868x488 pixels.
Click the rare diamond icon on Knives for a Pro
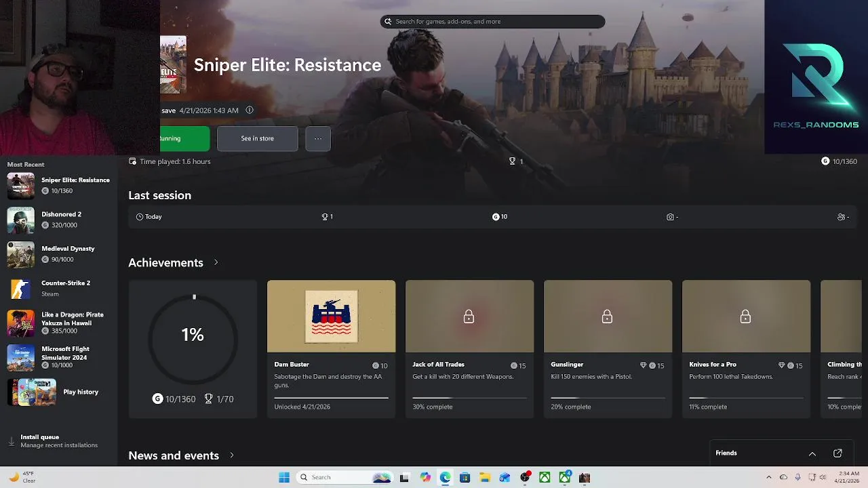781,365
